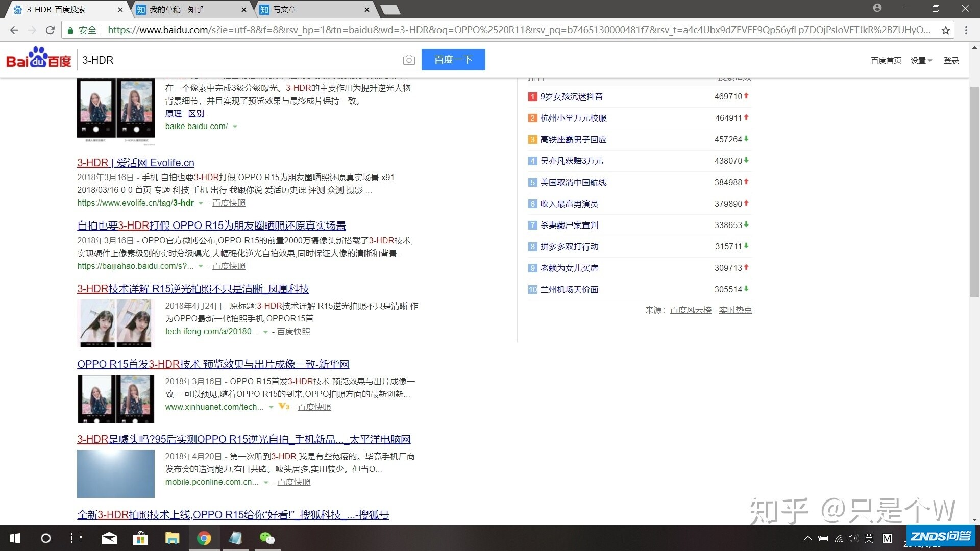Show hidden system tray icons

coord(807,538)
